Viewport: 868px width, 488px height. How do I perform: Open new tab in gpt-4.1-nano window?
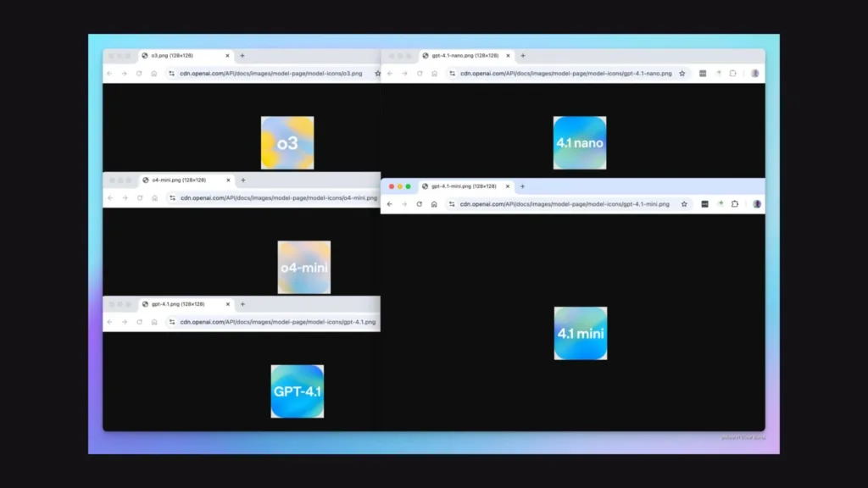(x=522, y=56)
